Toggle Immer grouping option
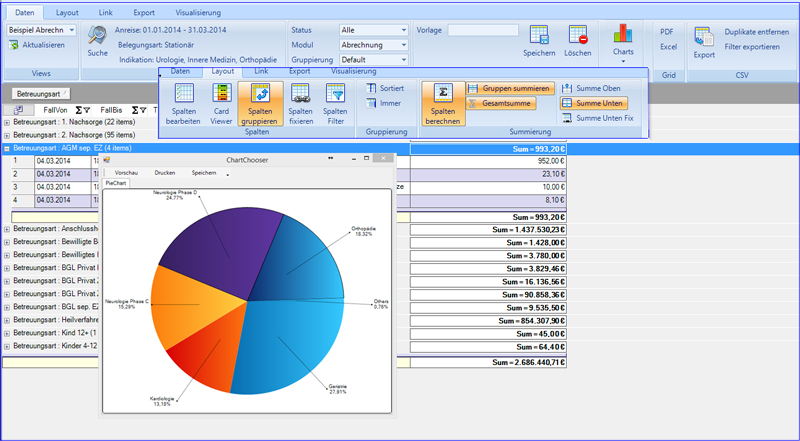Viewport: 800px width, 441px height. tap(384, 103)
